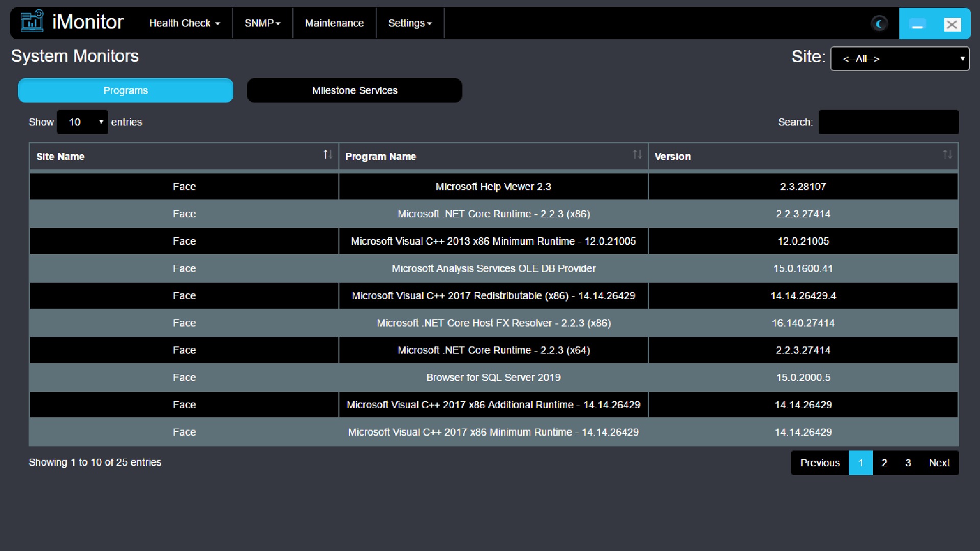Click version 12.0.21005 cell
980x551 pixels.
(x=803, y=241)
